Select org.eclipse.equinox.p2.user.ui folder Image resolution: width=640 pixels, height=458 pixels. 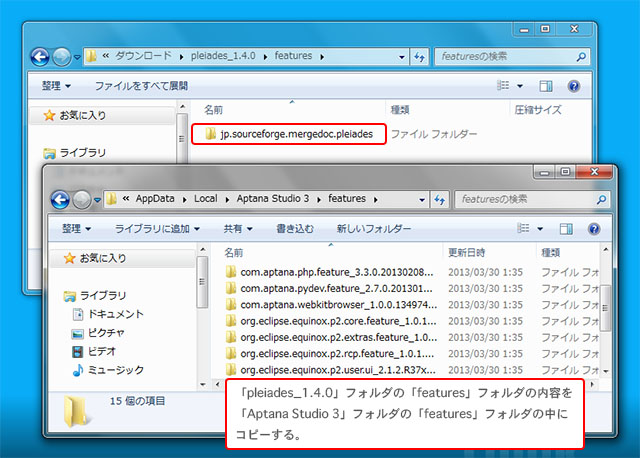click(x=331, y=370)
